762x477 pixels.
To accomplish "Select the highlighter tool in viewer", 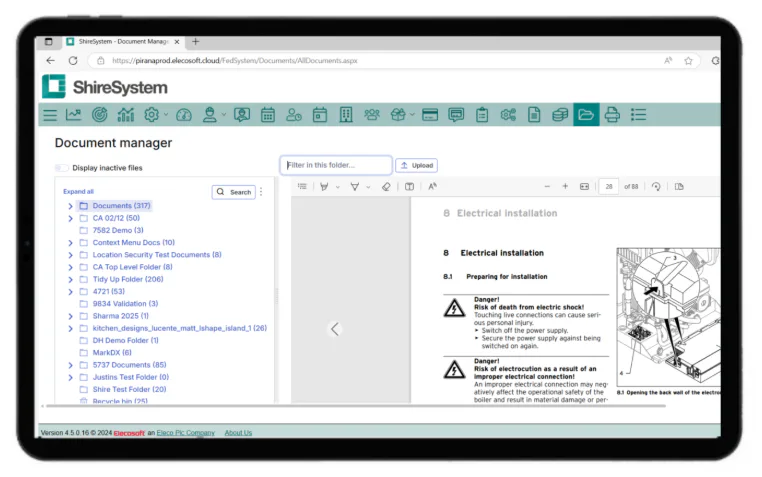I will point(324,187).
